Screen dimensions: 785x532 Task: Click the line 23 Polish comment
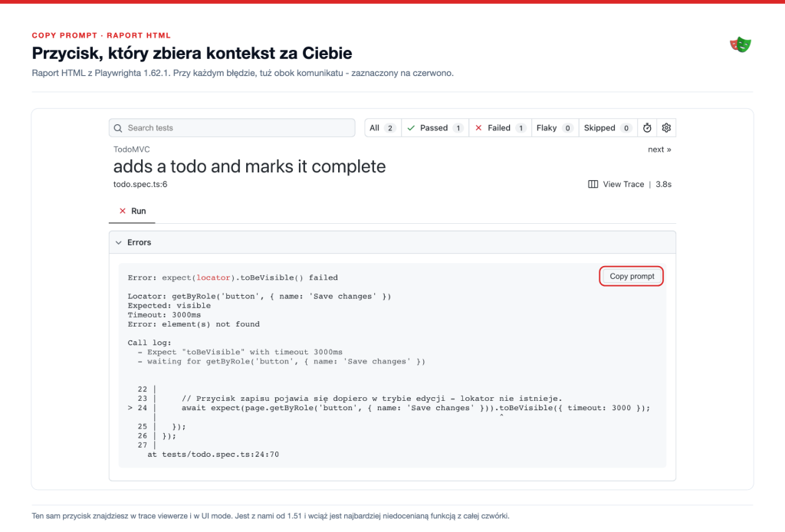coord(372,399)
